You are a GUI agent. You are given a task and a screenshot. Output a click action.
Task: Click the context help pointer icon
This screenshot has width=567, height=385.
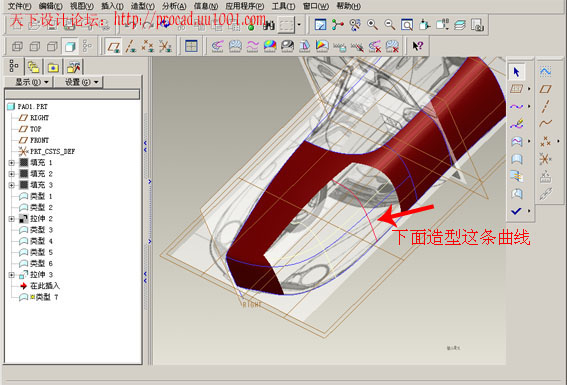418,46
